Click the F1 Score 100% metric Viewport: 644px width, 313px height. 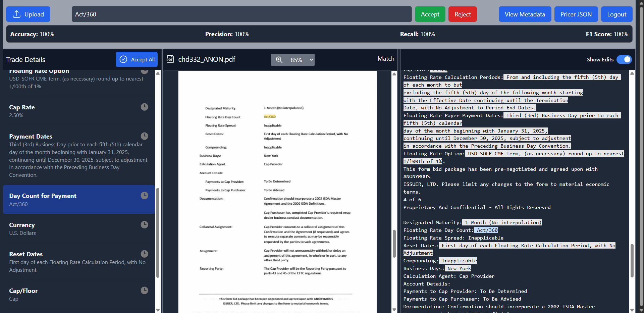coord(607,34)
